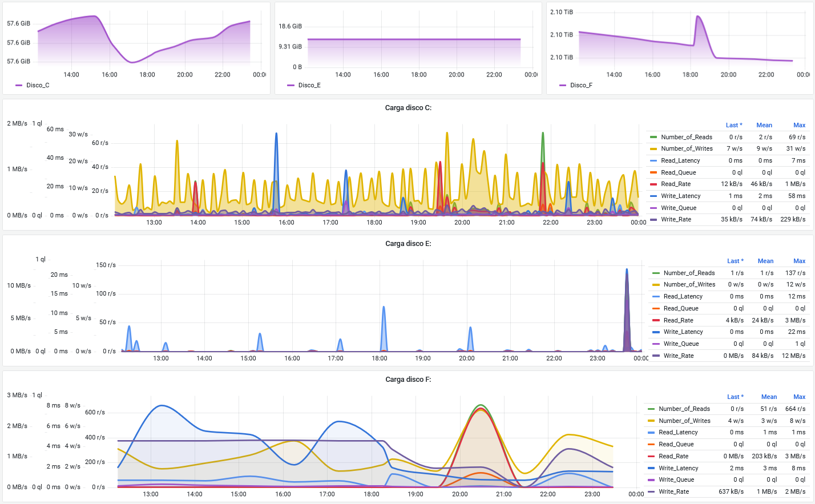Image resolution: width=815 pixels, height=504 pixels.
Task: Click Write_Latency blue swatch in disco F legend
Action: [x=651, y=468]
